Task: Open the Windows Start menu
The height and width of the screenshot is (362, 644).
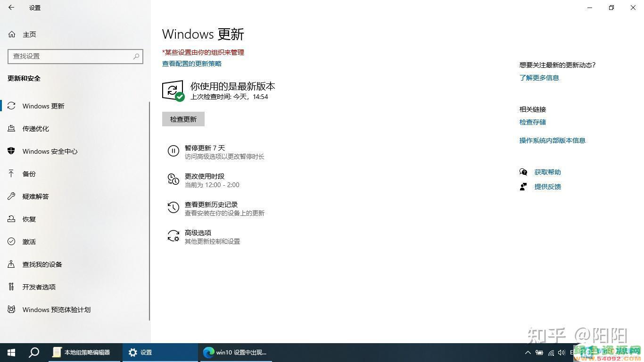Action: (11, 353)
